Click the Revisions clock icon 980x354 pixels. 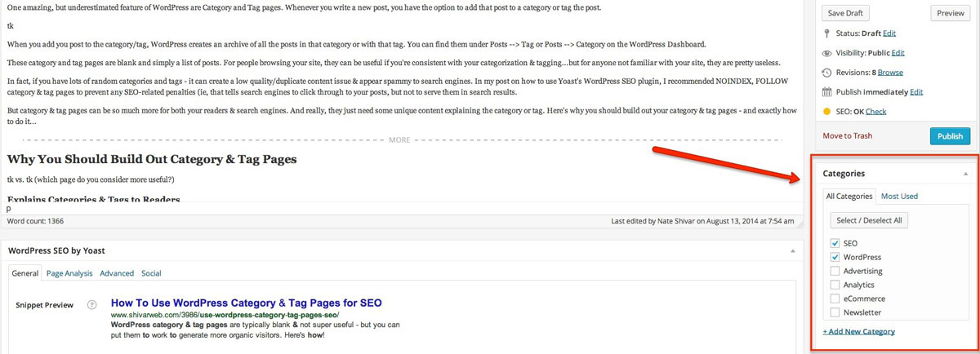827,72
